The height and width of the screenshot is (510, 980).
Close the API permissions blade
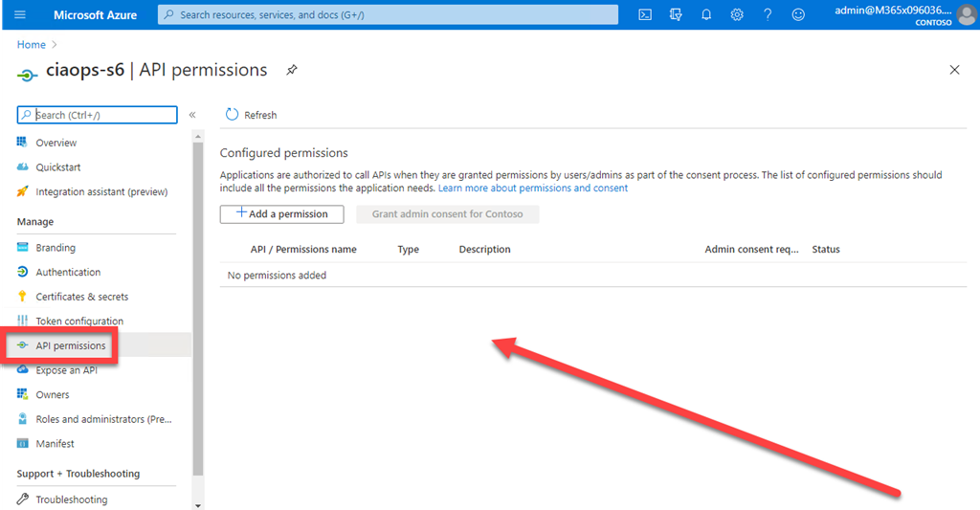click(954, 70)
